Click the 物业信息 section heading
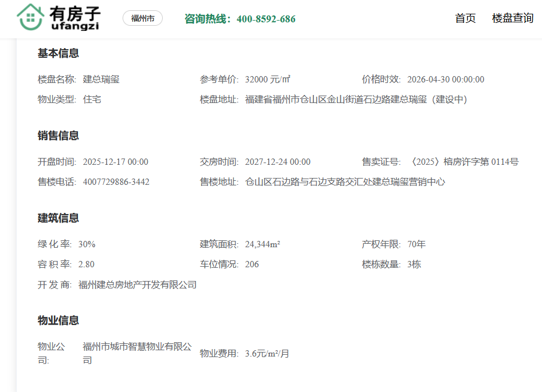This screenshot has width=542, height=392. click(58, 320)
